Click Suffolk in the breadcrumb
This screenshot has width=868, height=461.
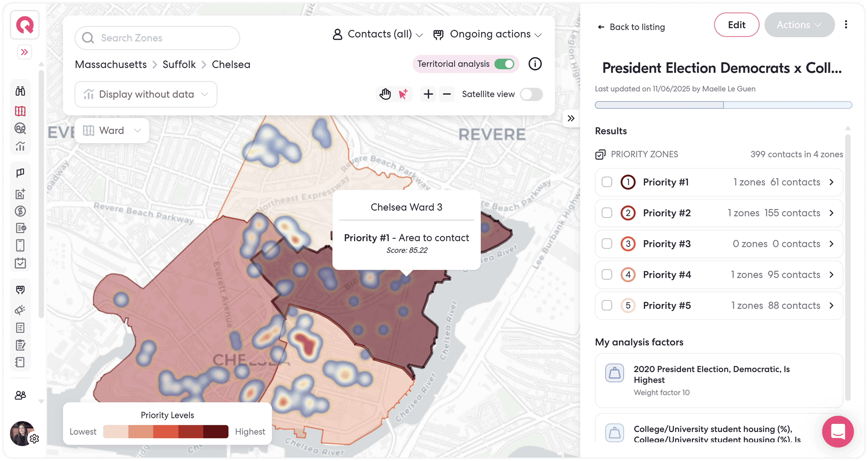tap(179, 64)
